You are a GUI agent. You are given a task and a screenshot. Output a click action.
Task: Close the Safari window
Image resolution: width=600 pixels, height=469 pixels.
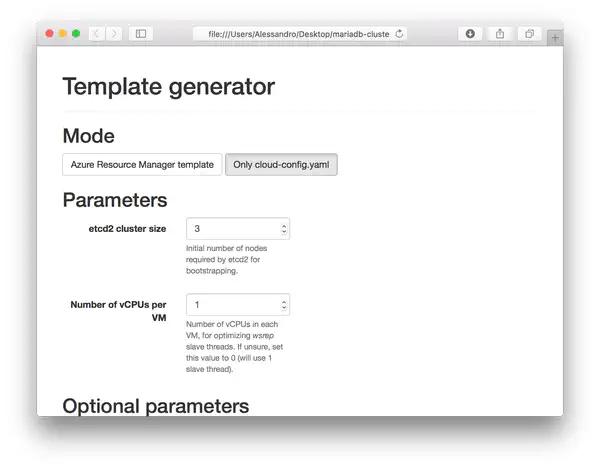(49, 33)
